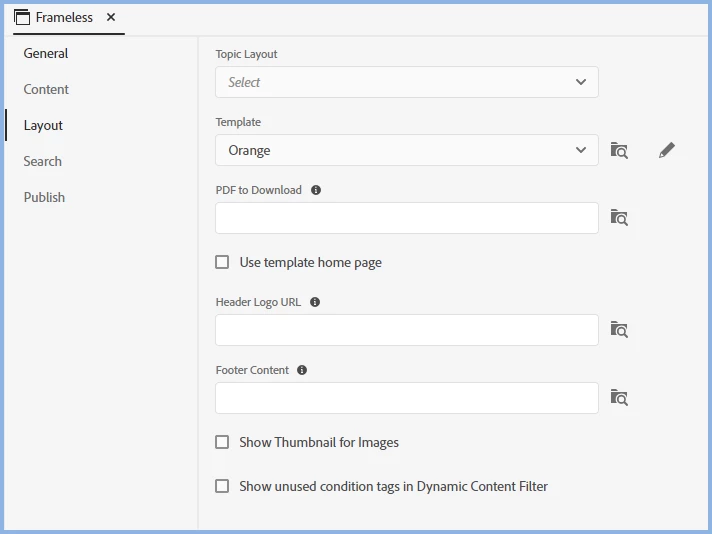Select the Publish section
The width and height of the screenshot is (712, 534).
coord(44,197)
